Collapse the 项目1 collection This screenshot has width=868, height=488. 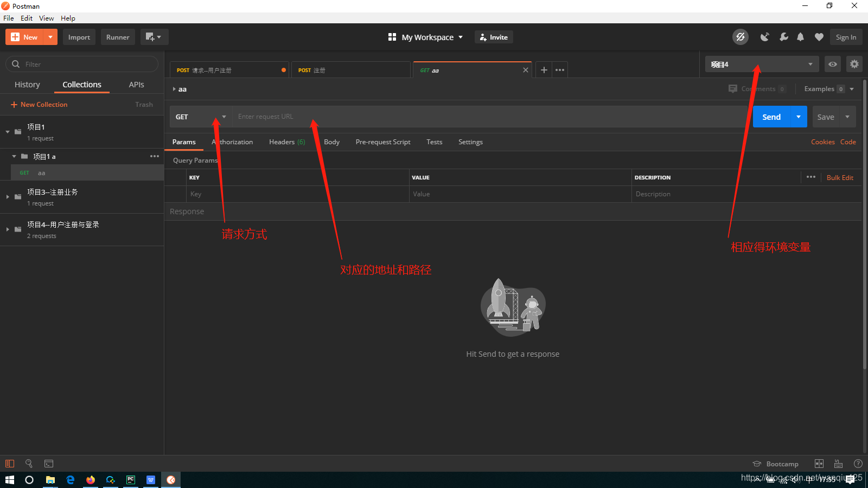(8, 132)
